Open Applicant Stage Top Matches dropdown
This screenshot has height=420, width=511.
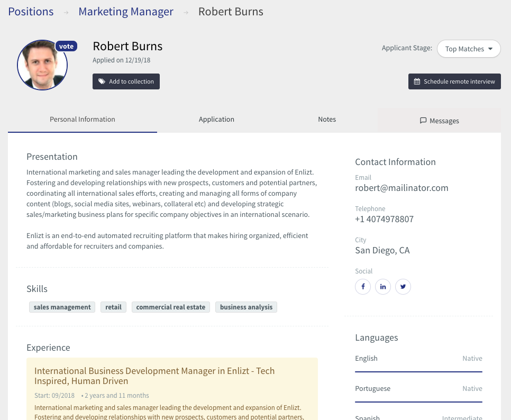click(469, 49)
